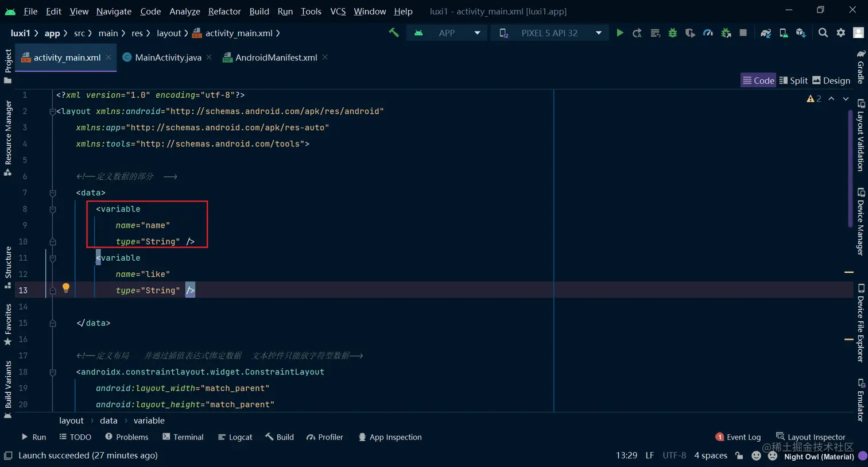The width and height of the screenshot is (868, 467).
Task: Open the File menu
Action: (x=30, y=11)
